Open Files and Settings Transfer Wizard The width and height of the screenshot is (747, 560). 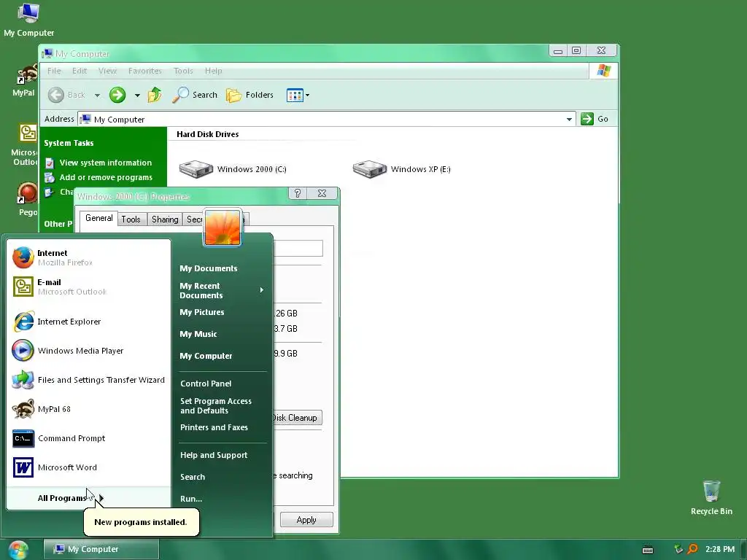pyautogui.click(x=88, y=380)
